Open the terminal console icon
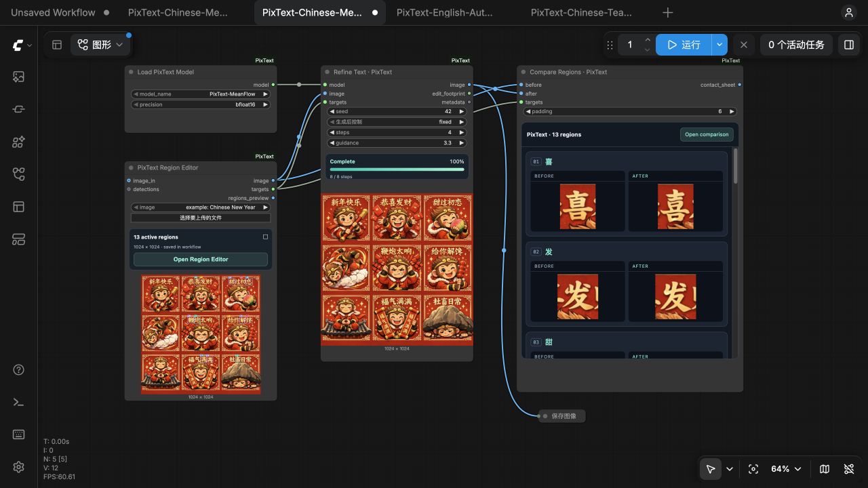Viewport: 868px width, 488px height. [x=18, y=403]
